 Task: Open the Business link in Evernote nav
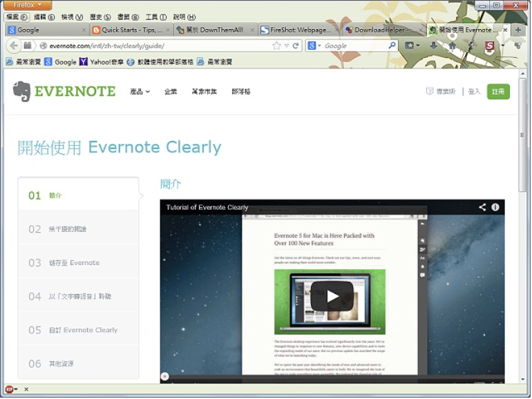tap(171, 92)
